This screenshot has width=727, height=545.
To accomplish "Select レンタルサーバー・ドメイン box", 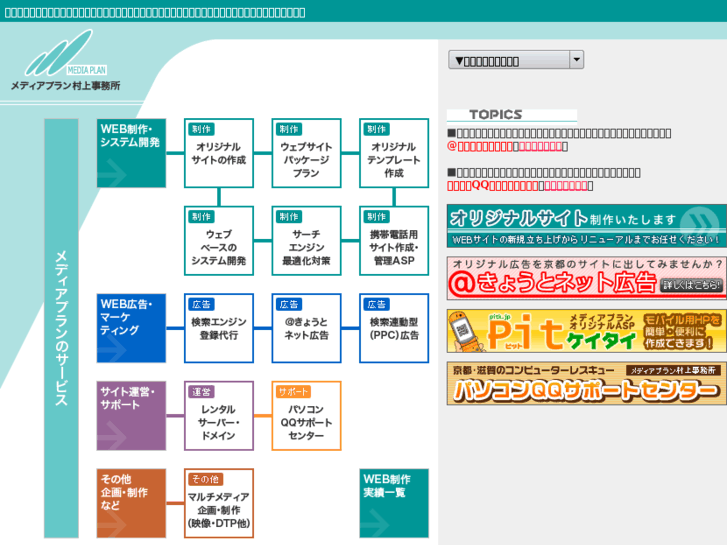I will coord(219,416).
